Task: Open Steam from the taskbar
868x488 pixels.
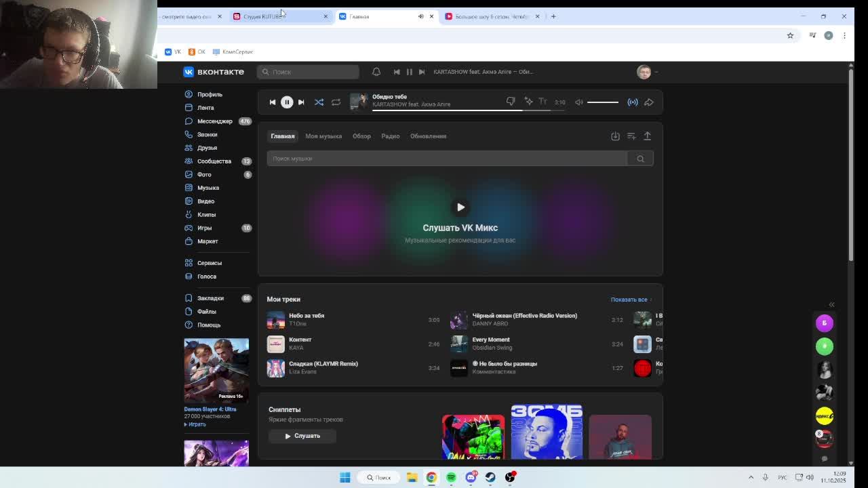Action: pyautogui.click(x=490, y=477)
